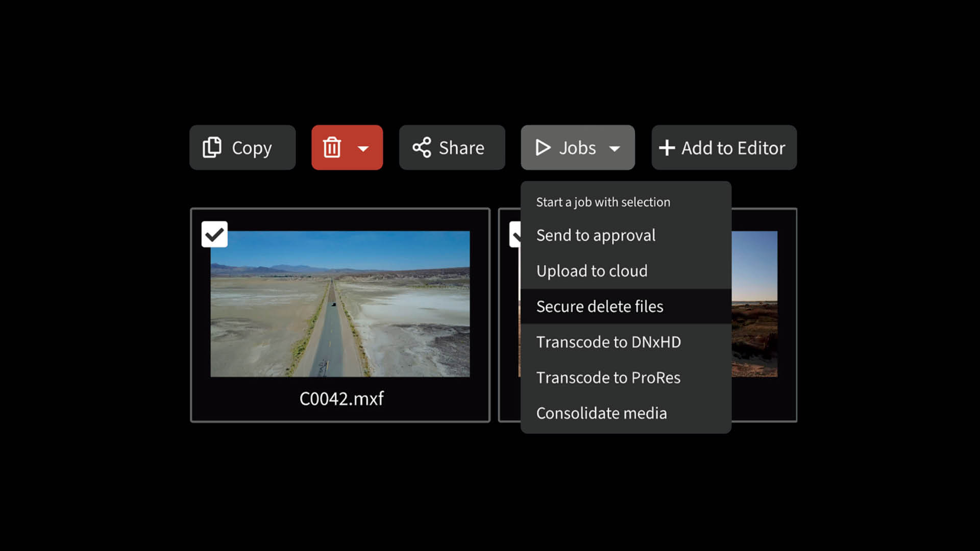The height and width of the screenshot is (551, 980).
Task: Open the C0042.mxf desert road thumbnail
Action: click(340, 304)
